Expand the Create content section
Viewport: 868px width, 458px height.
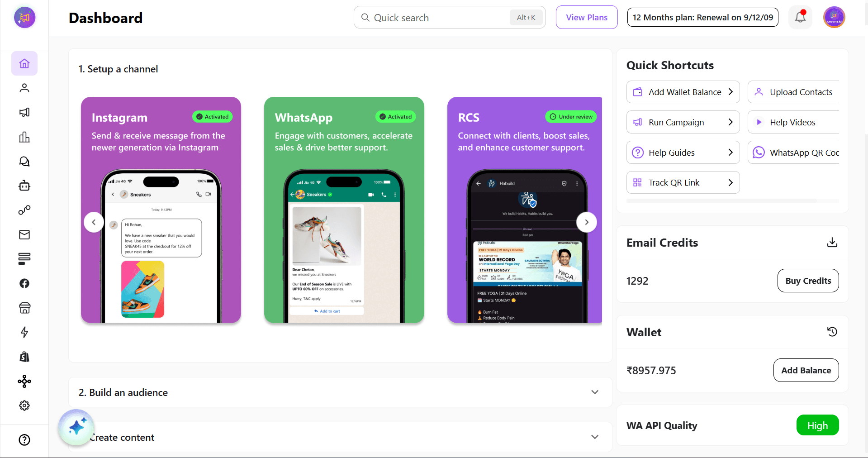(340, 437)
